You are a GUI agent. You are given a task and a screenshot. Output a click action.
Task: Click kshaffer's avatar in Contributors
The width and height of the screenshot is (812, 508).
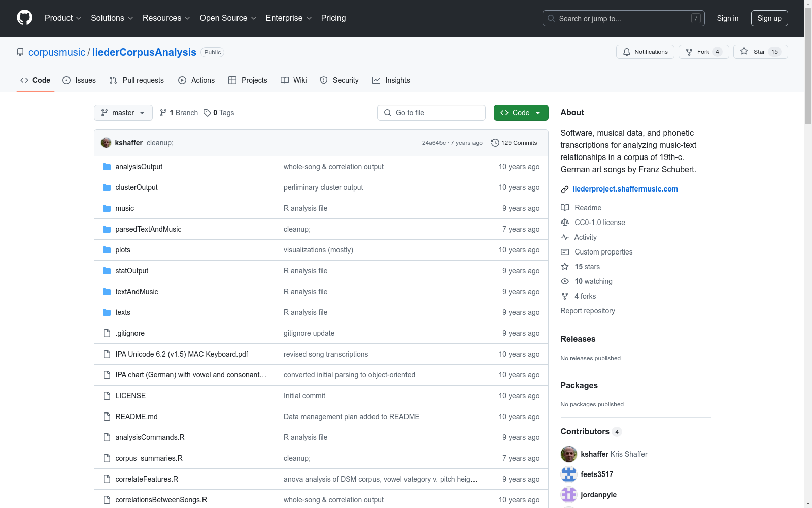[x=569, y=454]
